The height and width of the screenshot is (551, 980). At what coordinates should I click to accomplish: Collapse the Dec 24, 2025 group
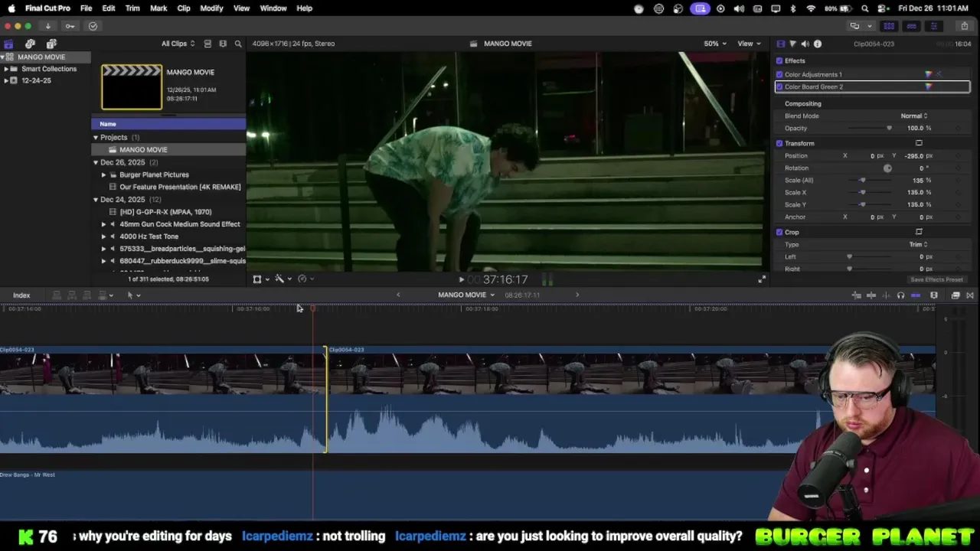pos(96,200)
